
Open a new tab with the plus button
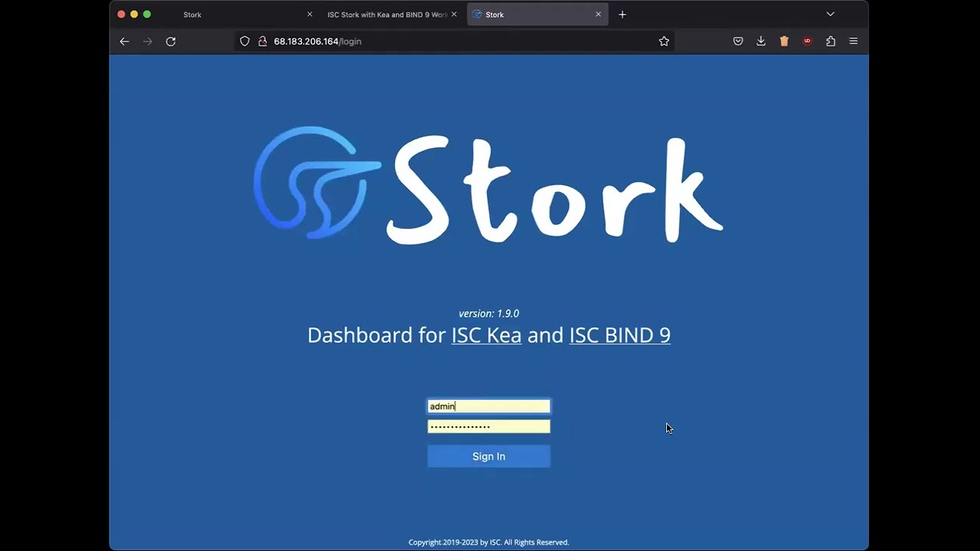click(x=622, y=15)
